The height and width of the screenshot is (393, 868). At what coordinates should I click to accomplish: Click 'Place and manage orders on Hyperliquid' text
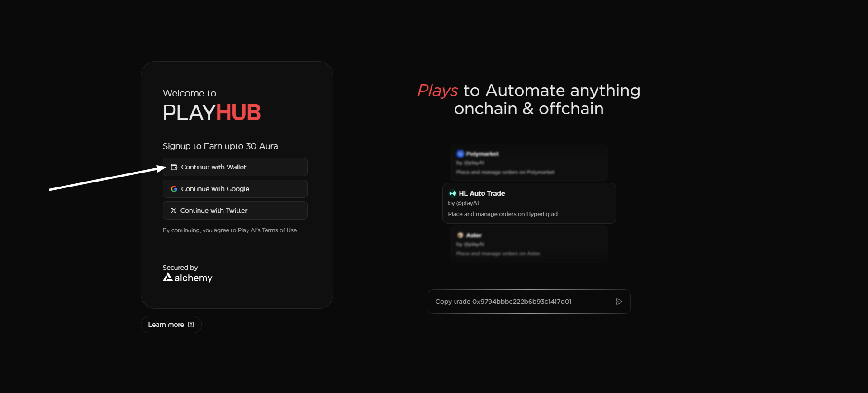click(503, 214)
